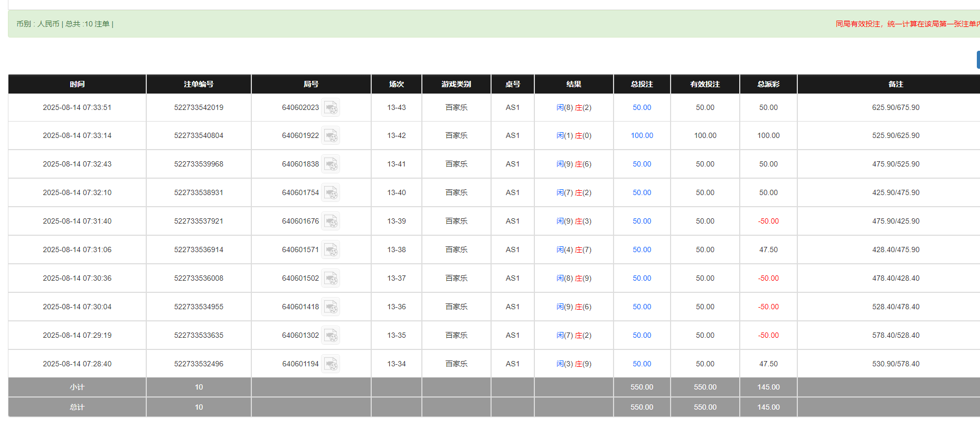980x425 pixels.
Task: Select the 总派彩 column header
Action: pyautogui.click(x=768, y=84)
